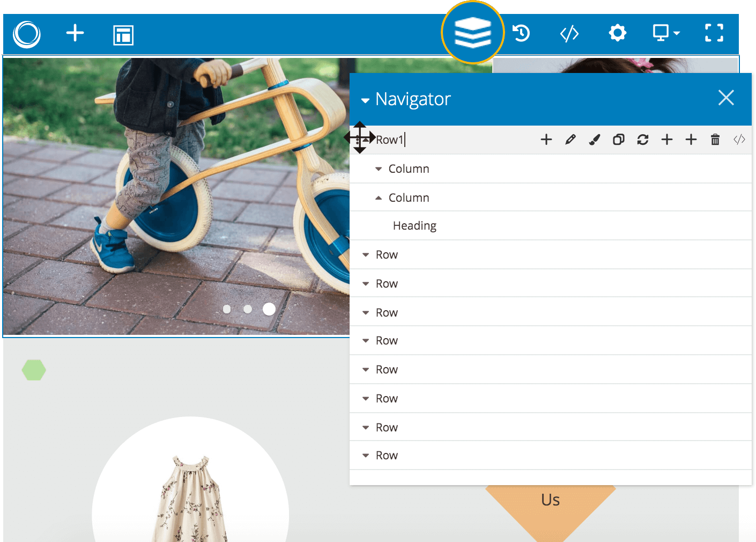Open the layout templates icon

[123, 35]
